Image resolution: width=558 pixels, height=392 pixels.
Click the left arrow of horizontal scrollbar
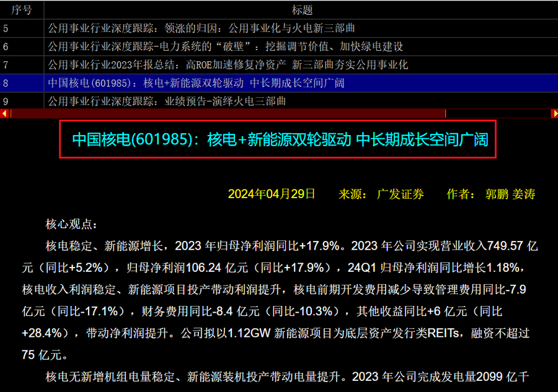[x=4, y=113]
